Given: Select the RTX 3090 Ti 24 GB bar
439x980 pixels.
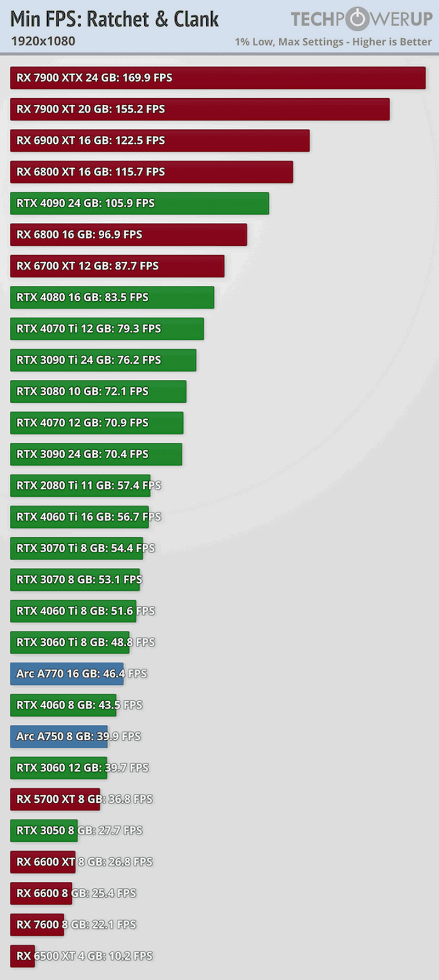Looking at the screenshot, I should pyautogui.click(x=103, y=360).
